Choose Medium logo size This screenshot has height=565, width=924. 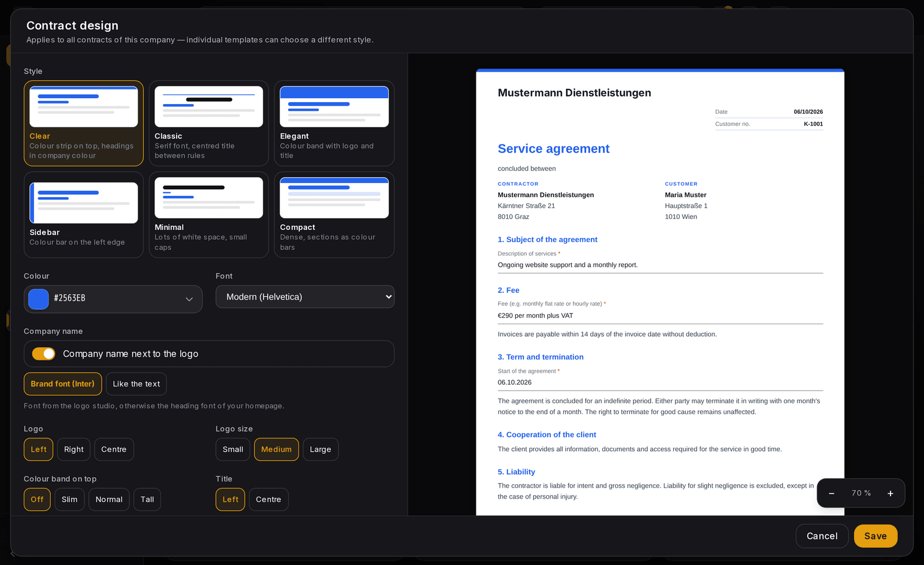[276, 449]
